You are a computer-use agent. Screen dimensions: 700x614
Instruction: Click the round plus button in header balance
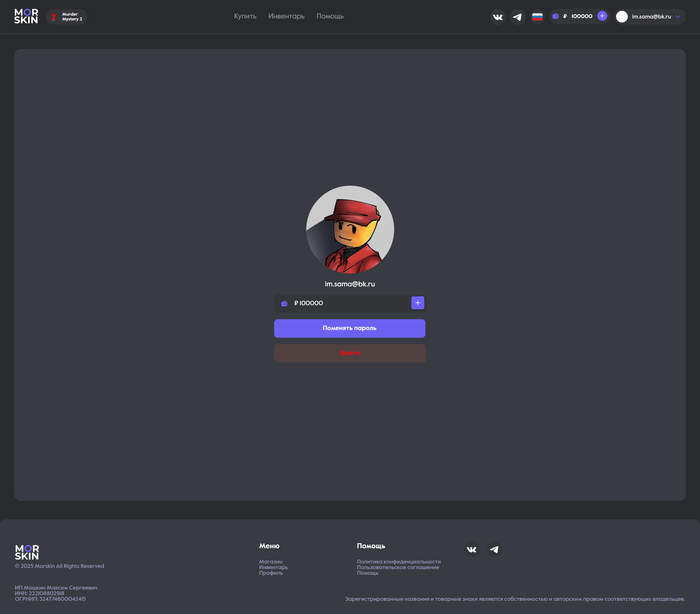coord(602,16)
